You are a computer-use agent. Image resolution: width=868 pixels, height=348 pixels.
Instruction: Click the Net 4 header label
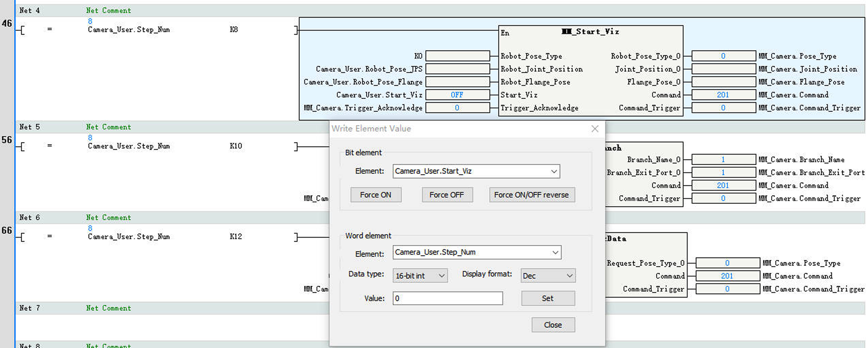point(30,11)
